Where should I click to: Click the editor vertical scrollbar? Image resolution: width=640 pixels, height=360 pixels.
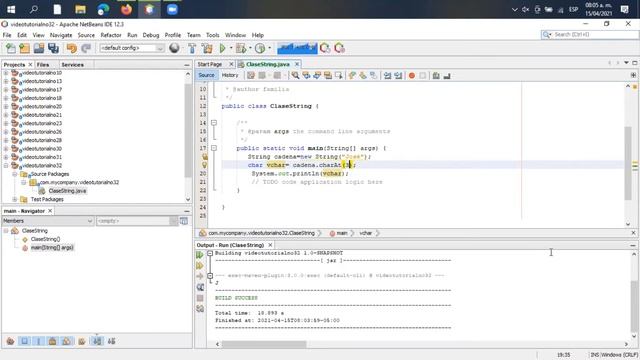point(628,163)
